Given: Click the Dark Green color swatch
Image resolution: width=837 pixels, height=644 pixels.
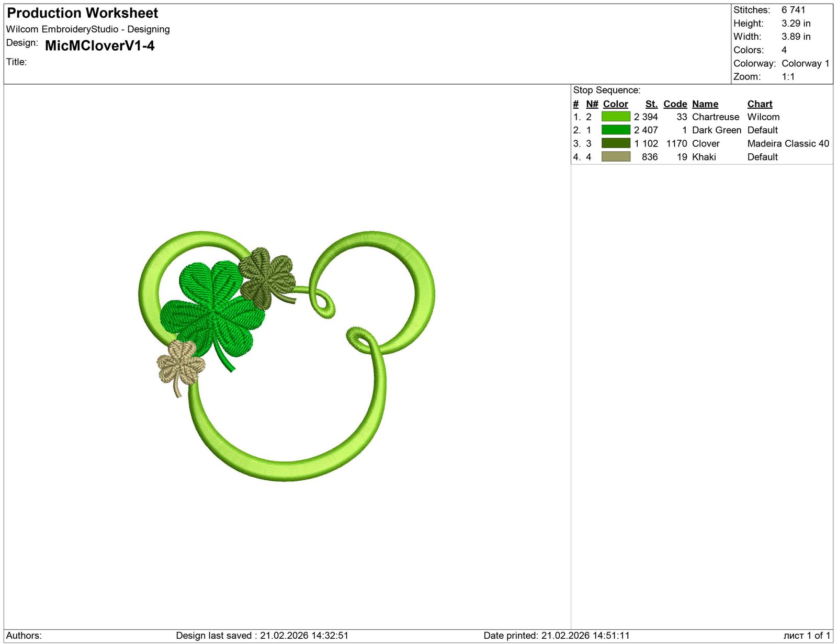Looking at the screenshot, I should (x=616, y=130).
